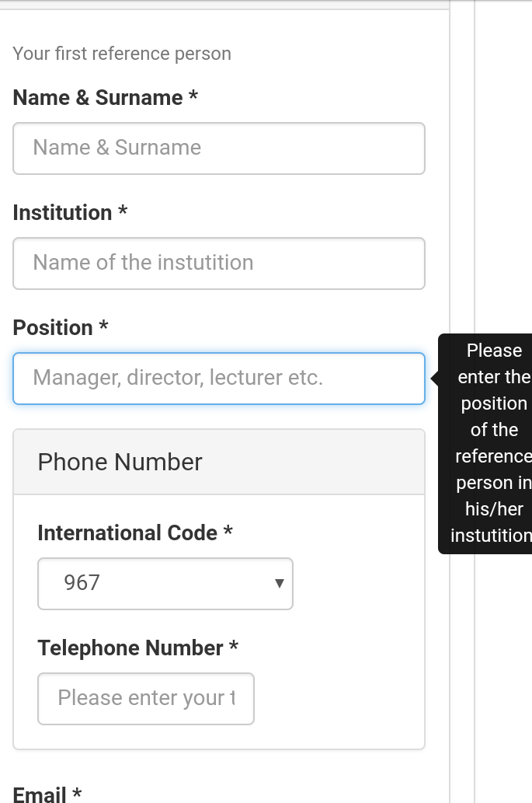The width and height of the screenshot is (532, 803).
Task: Click the Position field with manager placeholder
Action: click(218, 379)
